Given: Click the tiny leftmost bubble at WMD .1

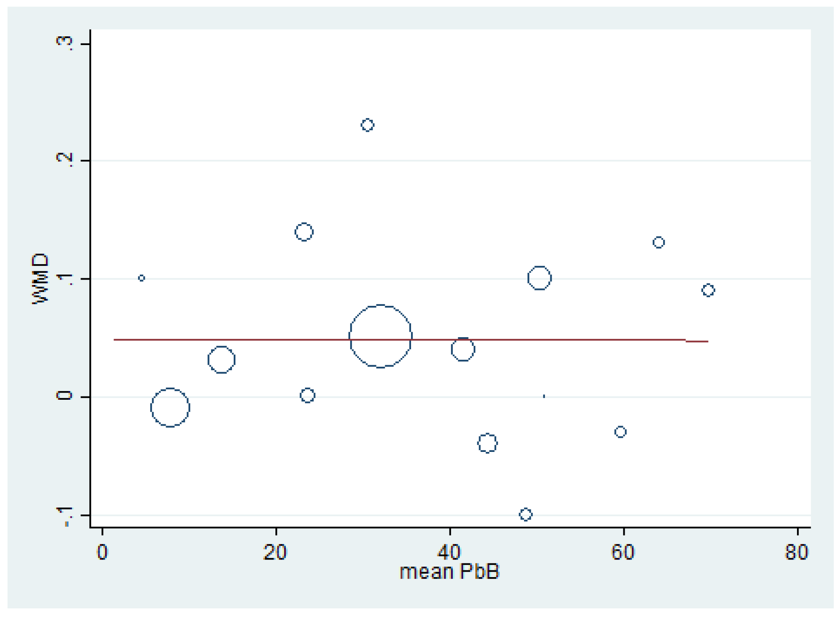Looking at the screenshot, I should [x=141, y=278].
